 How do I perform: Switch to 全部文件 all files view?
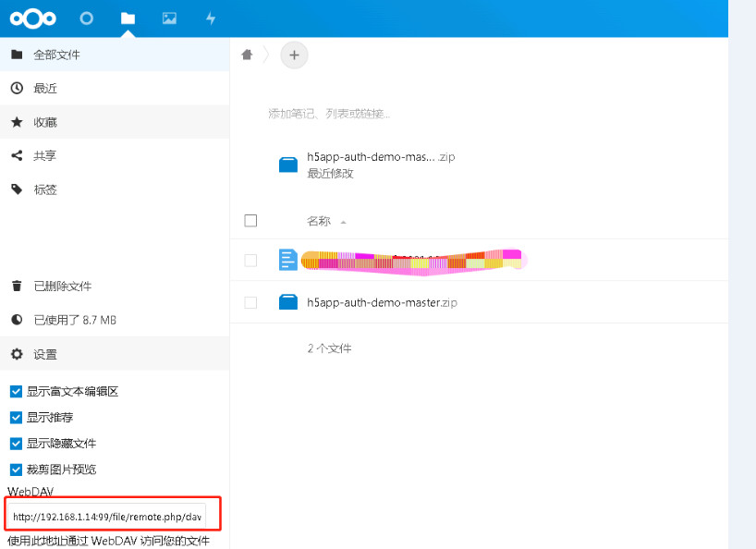pos(49,55)
